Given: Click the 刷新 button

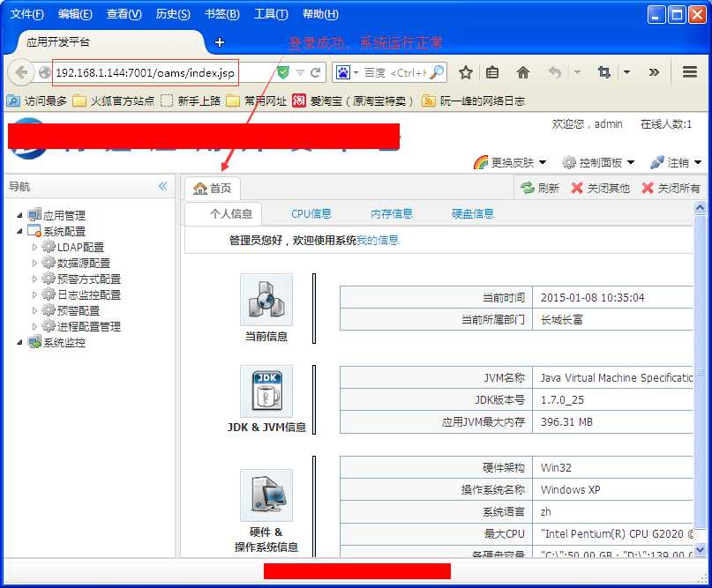Looking at the screenshot, I should pyautogui.click(x=539, y=188).
